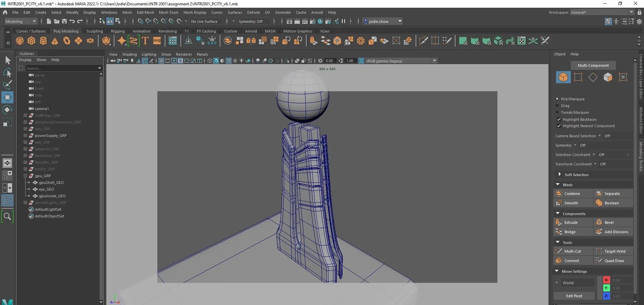644x305 pixels.
Task: Select Edge selection icon in Modeling Toolkit
Action: click(x=578, y=77)
